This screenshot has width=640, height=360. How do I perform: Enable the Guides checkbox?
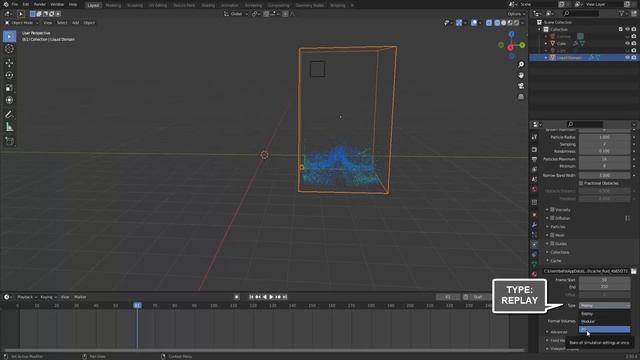552,244
